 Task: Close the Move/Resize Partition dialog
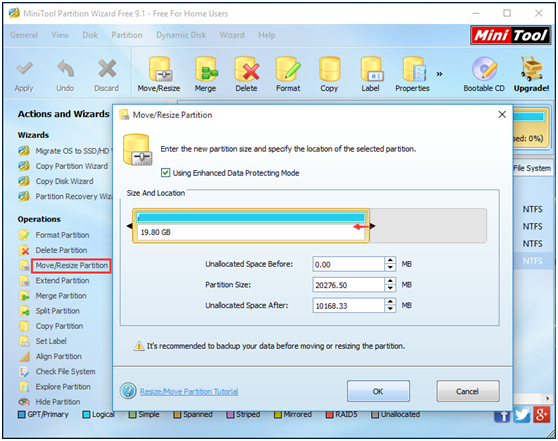(x=502, y=115)
